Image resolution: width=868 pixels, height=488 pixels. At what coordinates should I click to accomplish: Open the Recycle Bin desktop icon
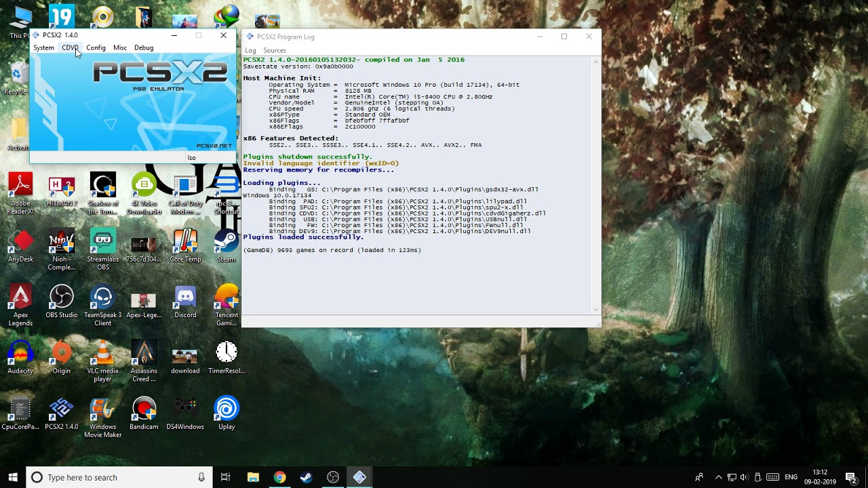point(16,78)
